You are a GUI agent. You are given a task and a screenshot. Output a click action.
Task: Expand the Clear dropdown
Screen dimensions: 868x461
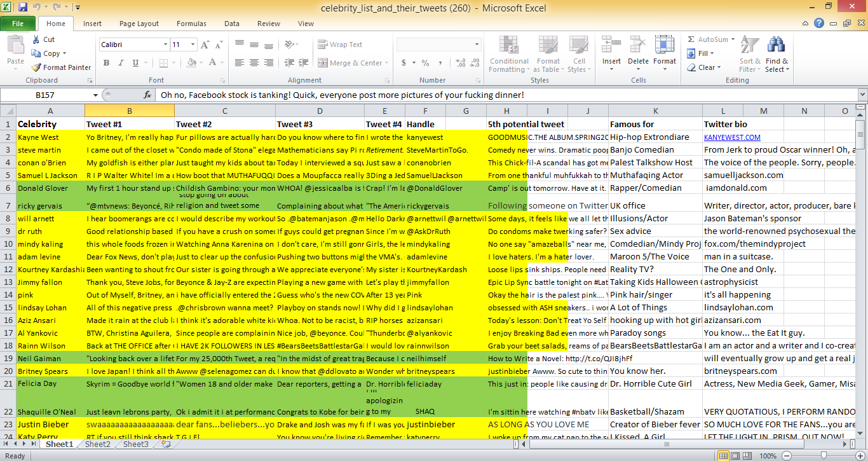(x=719, y=67)
